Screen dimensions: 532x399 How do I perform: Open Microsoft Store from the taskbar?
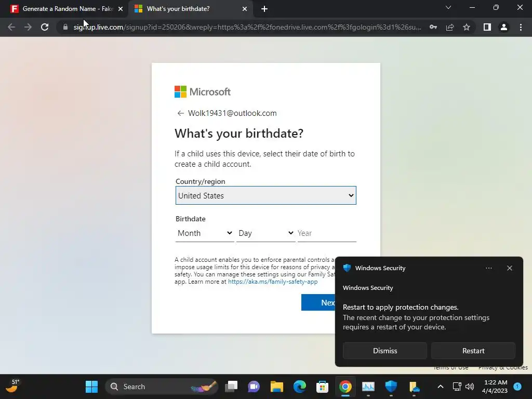(322, 387)
